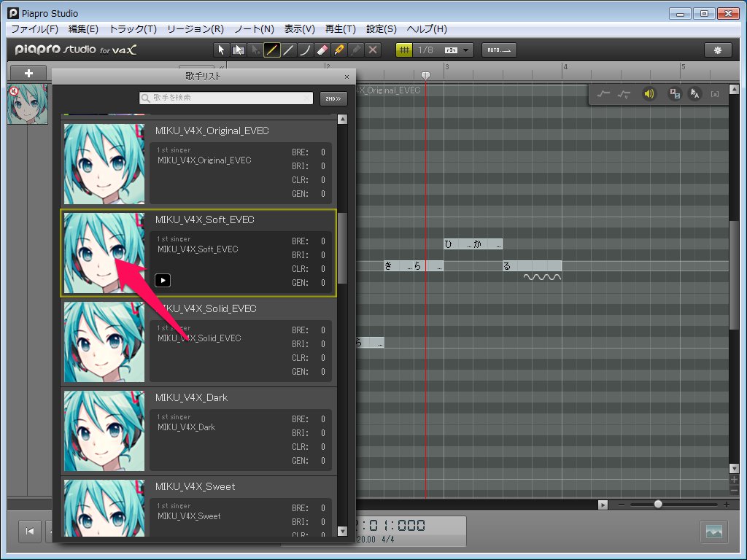Viewport: 747px width, 560px height.
Task: Open the リージョン(R) menu
Action: (196, 29)
